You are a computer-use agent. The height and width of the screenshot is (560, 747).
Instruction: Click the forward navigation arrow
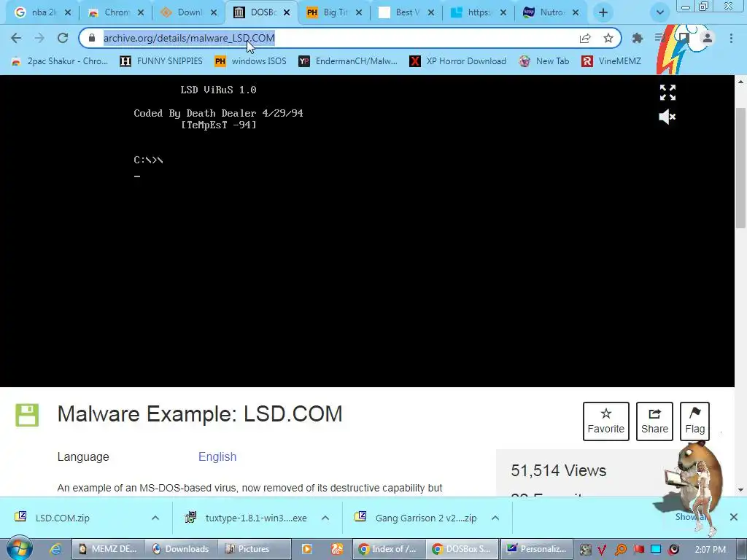click(x=39, y=38)
